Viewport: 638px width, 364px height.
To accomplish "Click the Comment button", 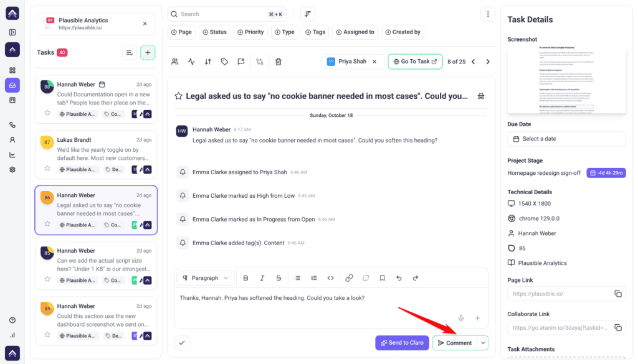I will point(455,343).
